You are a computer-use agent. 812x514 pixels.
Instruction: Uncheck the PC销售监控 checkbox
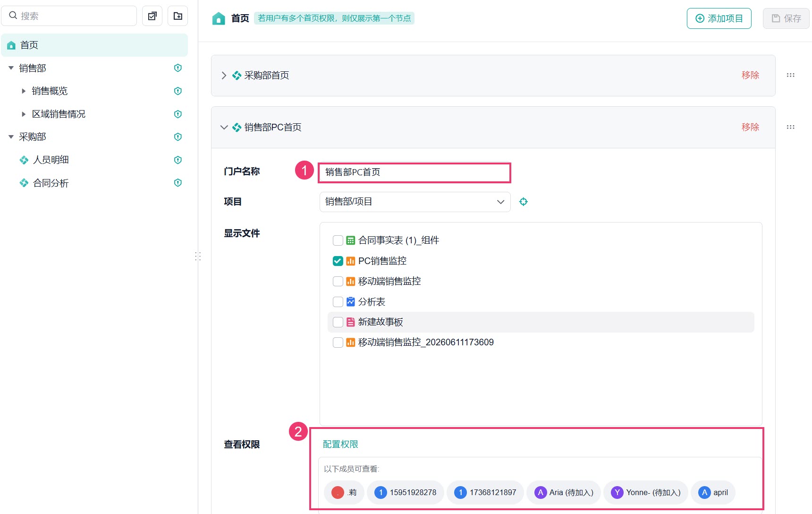(338, 261)
